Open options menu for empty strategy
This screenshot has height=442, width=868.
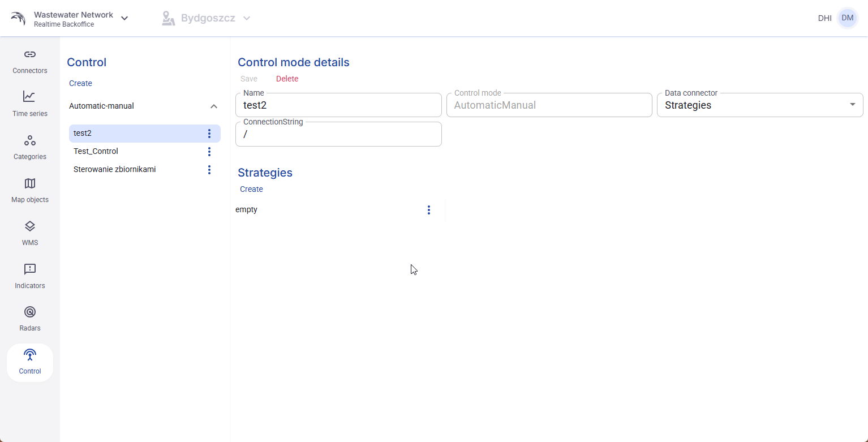pos(429,210)
